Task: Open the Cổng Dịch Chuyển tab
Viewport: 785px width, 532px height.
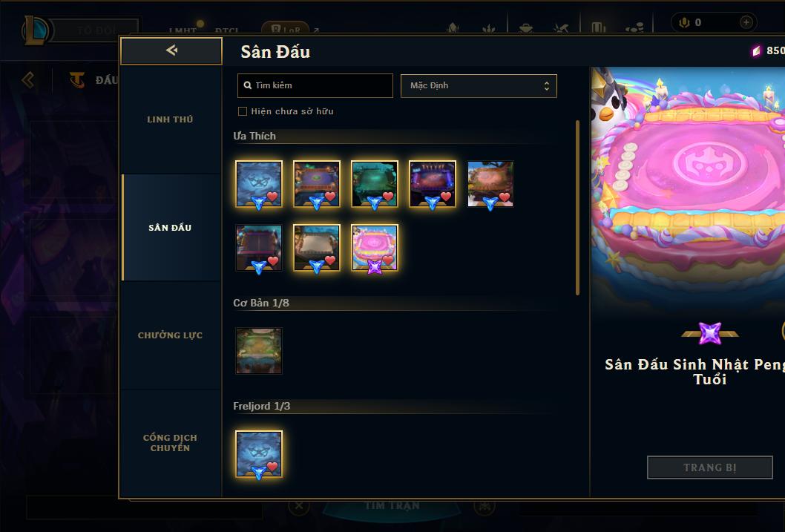Action: tap(171, 443)
